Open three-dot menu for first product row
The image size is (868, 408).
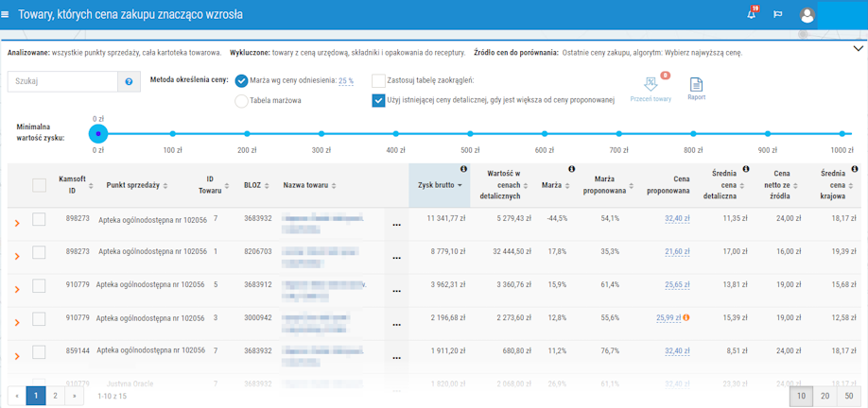pos(396,225)
